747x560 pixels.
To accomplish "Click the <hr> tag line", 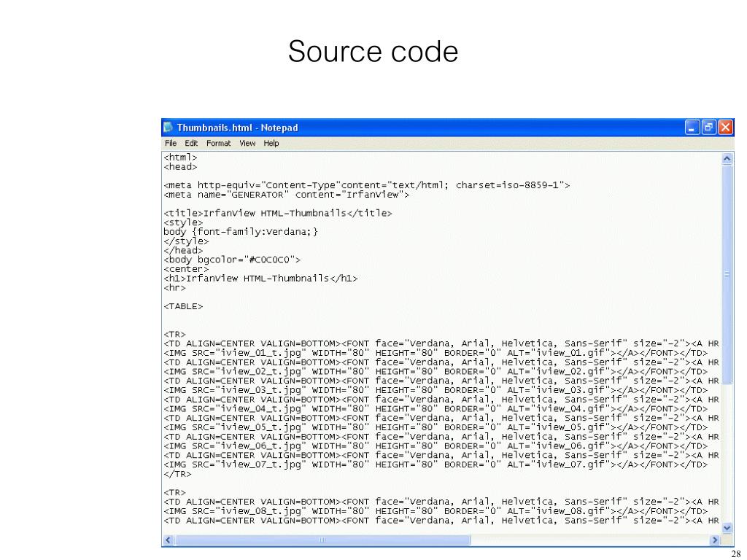I will pyautogui.click(x=174, y=287).
